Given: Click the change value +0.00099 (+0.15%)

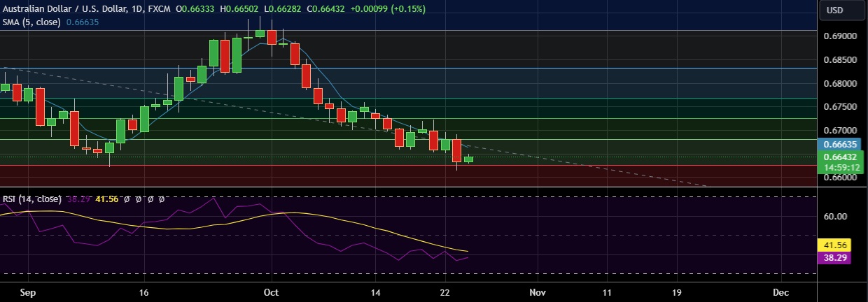Looking at the screenshot, I should [x=387, y=9].
